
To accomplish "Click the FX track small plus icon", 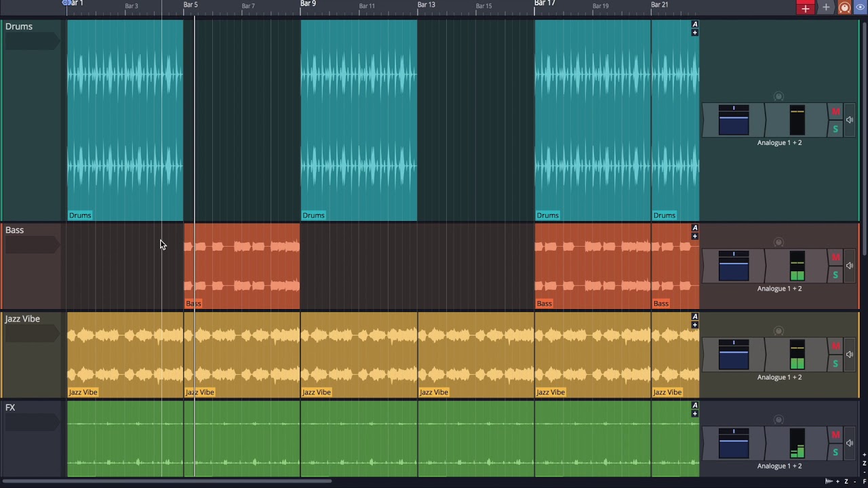I will [694, 414].
